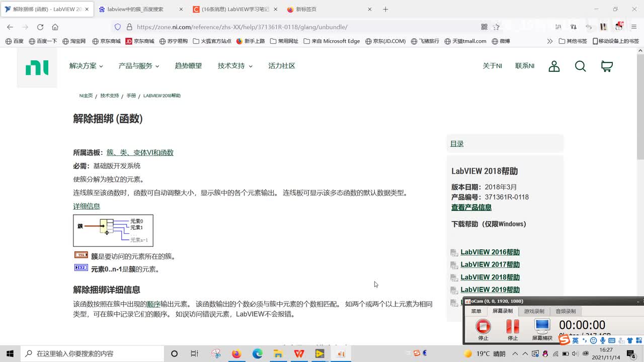This screenshot has width=644, height=362.
Task: Toggle Sogou Chinese/English mode button
Action: pos(575,341)
